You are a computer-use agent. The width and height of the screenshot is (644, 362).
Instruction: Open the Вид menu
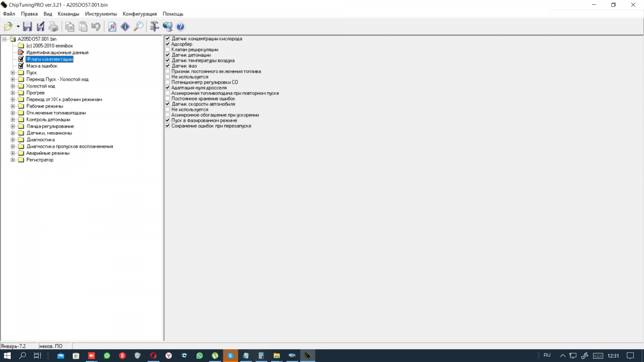click(48, 13)
